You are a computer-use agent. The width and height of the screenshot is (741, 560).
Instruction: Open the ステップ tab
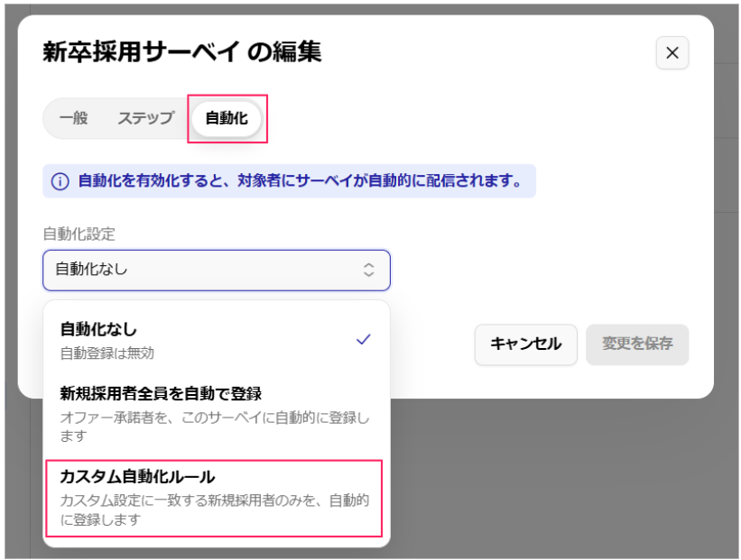tap(146, 118)
